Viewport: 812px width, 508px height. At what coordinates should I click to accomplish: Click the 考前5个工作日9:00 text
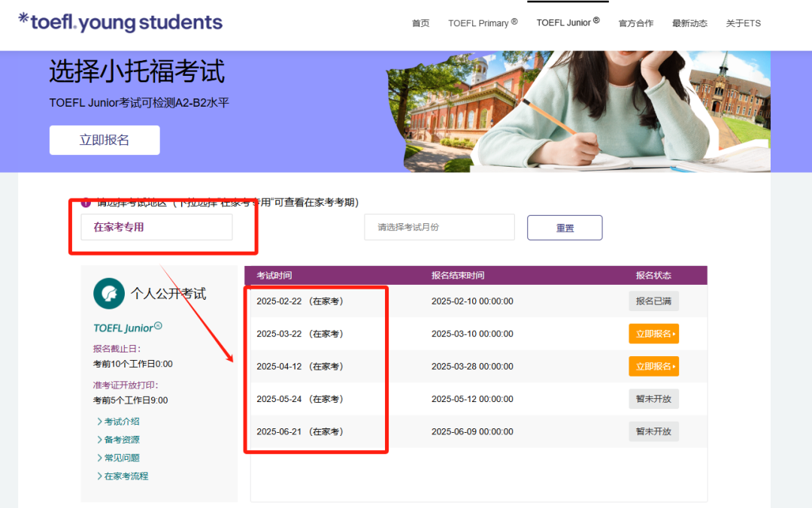[x=131, y=401]
